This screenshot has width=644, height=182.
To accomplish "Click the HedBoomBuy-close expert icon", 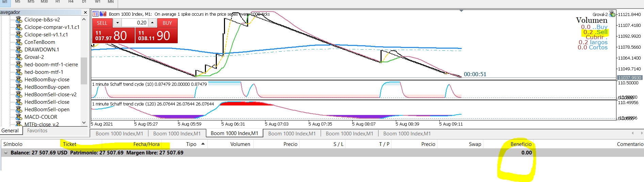I will click(19, 80).
